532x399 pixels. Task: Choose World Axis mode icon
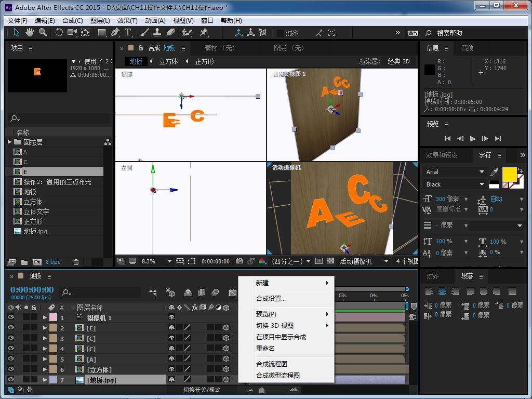(x=251, y=33)
